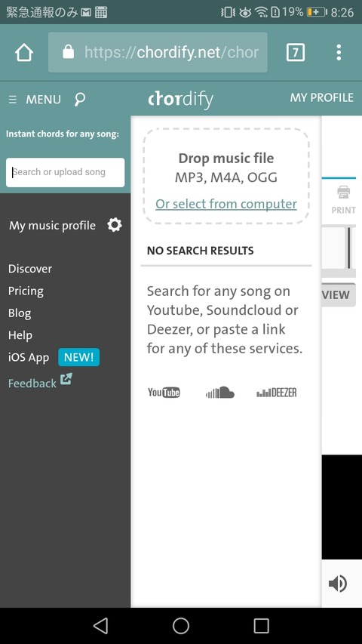Tap the Android recent apps square button

(262, 626)
